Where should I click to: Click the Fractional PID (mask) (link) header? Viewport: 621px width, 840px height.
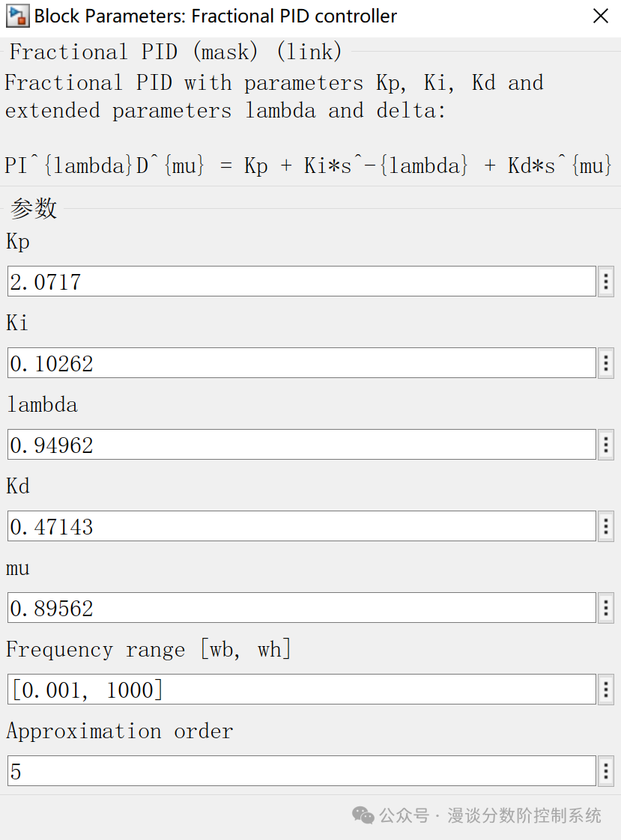click(x=172, y=52)
